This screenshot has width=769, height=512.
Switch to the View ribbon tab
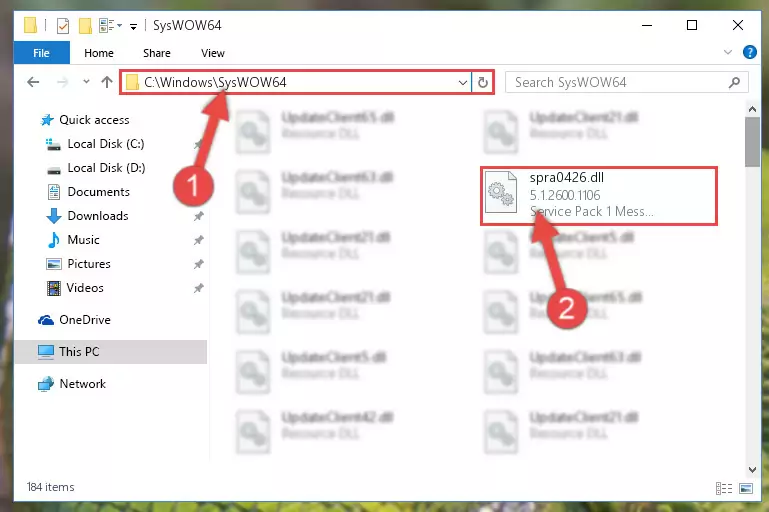[x=212, y=53]
